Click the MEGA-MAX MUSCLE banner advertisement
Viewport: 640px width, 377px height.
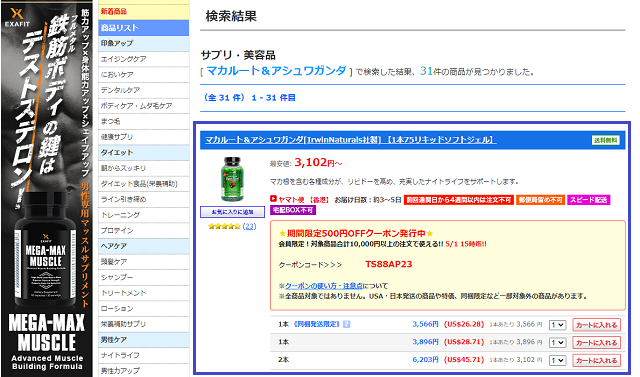click(x=47, y=188)
